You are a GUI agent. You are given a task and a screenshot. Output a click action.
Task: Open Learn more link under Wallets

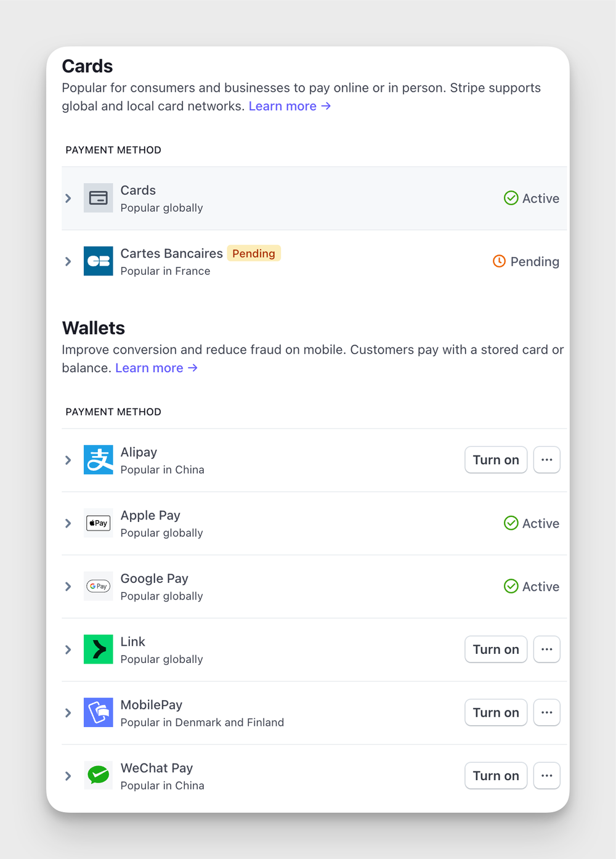pyautogui.click(x=150, y=368)
